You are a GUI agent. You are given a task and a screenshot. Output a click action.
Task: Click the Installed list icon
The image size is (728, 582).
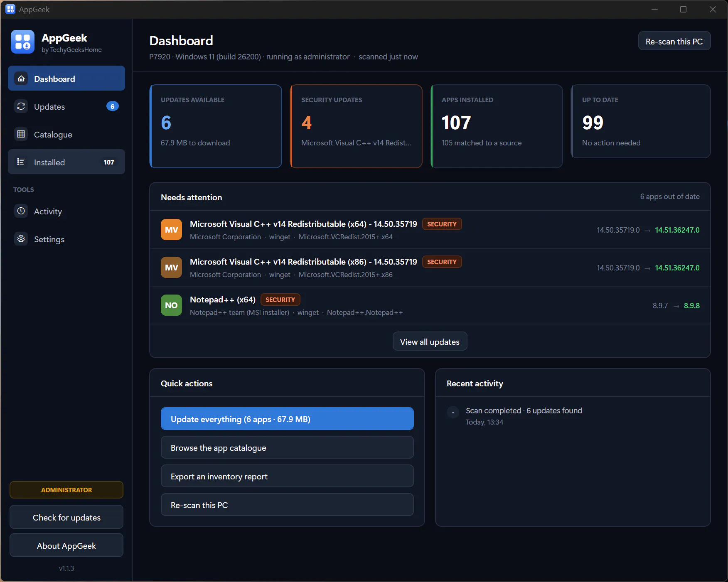tap(21, 162)
